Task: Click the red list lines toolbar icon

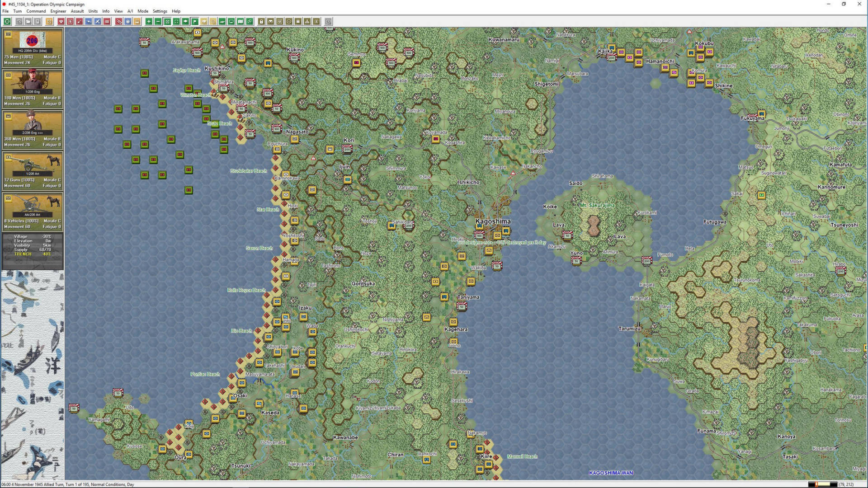Action: point(107,21)
